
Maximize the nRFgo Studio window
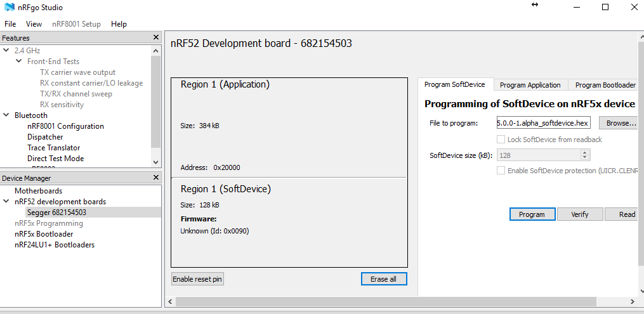coord(605,7)
